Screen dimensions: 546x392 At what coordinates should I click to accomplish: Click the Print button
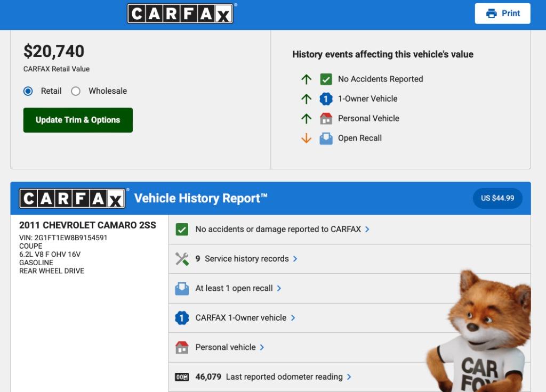coord(502,13)
